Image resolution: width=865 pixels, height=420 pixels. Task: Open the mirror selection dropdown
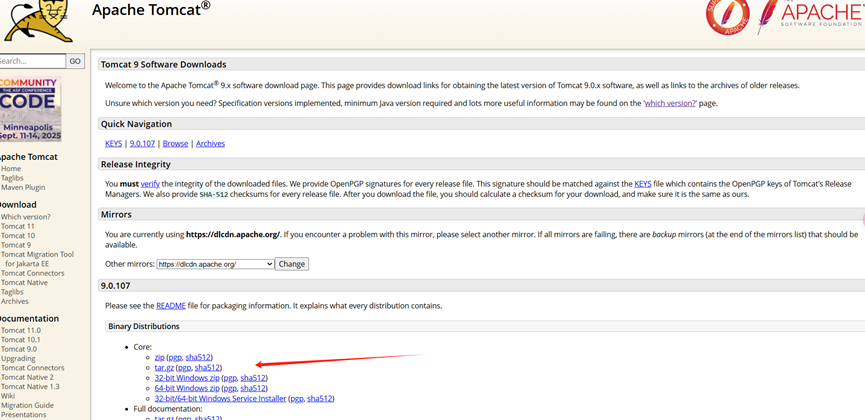(215, 264)
